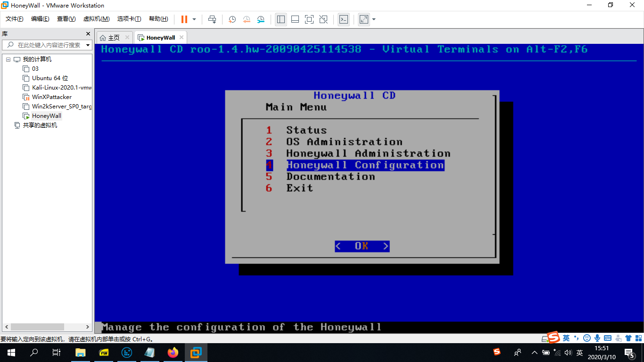Click the stretch guest display icon
644x362 pixels.
tap(364, 19)
